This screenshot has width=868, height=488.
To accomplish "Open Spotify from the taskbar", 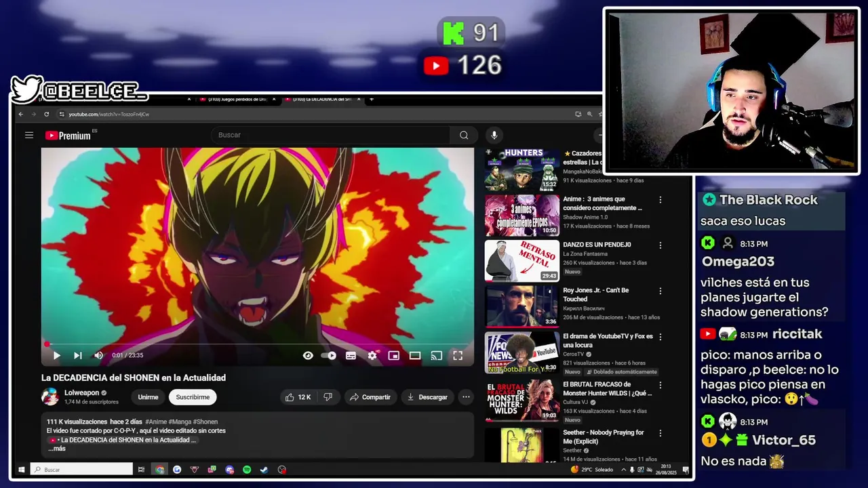I will pyautogui.click(x=247, y=469).
